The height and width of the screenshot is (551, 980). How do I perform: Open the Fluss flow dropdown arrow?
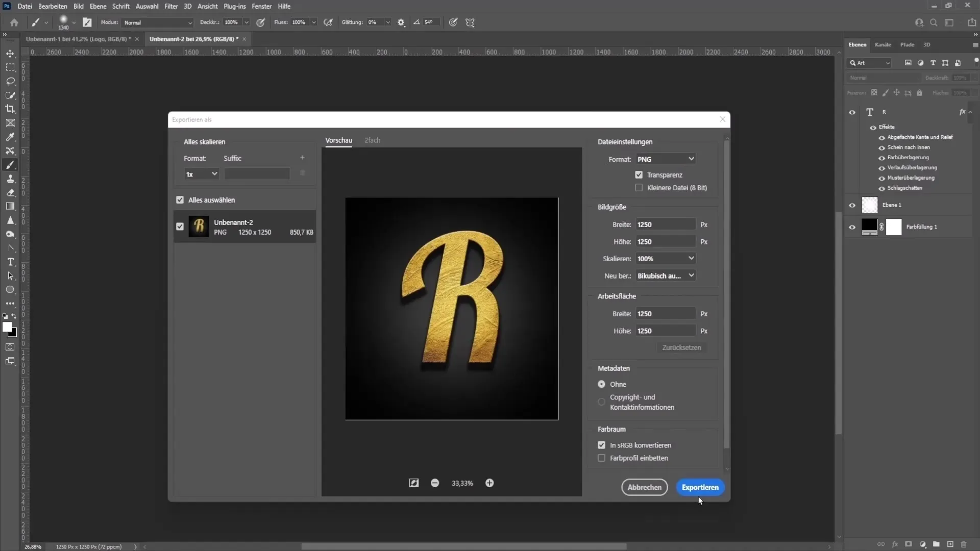[x=314, y=22]
